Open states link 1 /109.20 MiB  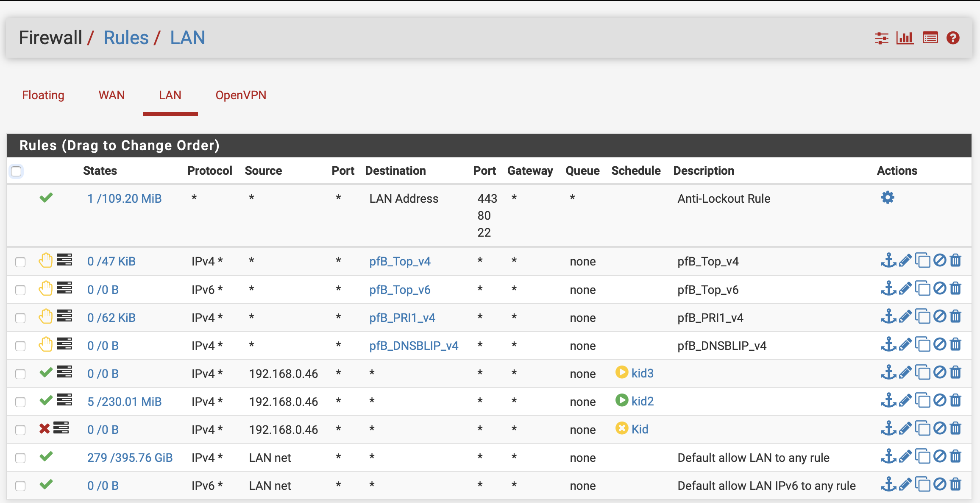(124, 198)
